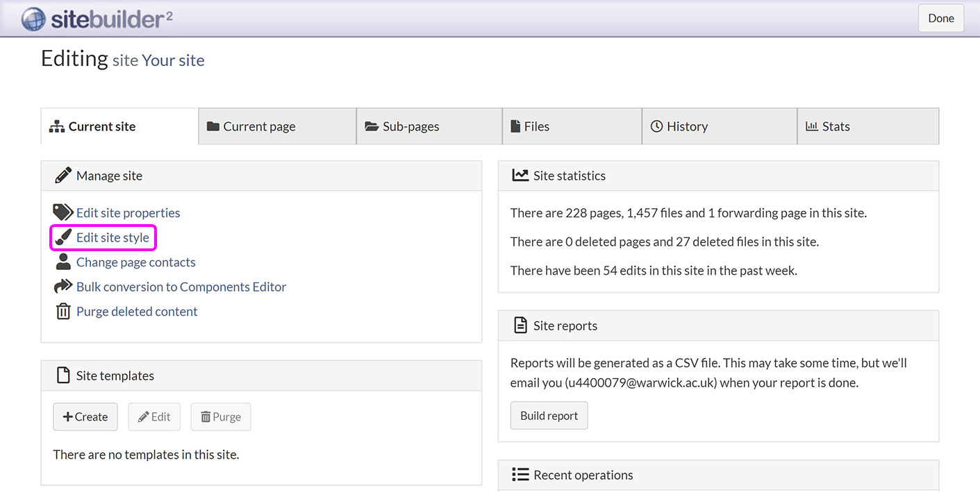980x492 pixels.
Task: Open Bulk conversion to Components Editor link
Action: pos(181,287)
